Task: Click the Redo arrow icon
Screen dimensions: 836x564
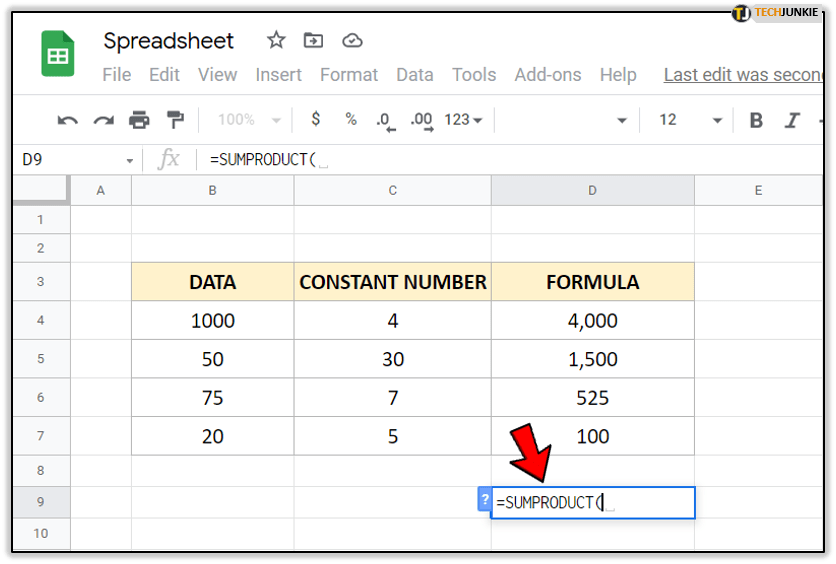Action: 103,120
